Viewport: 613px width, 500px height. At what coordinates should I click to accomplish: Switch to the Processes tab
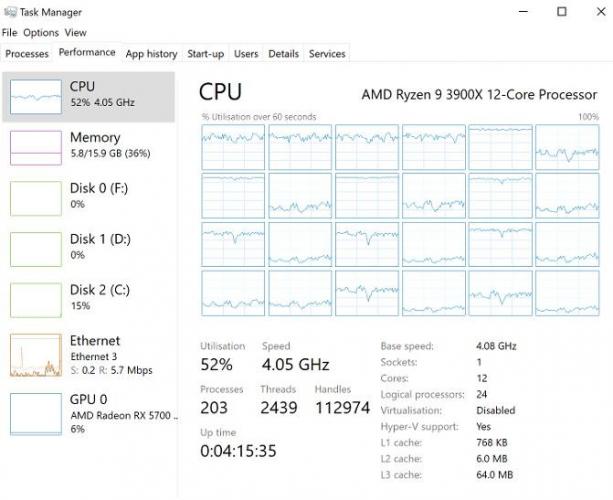27,54
